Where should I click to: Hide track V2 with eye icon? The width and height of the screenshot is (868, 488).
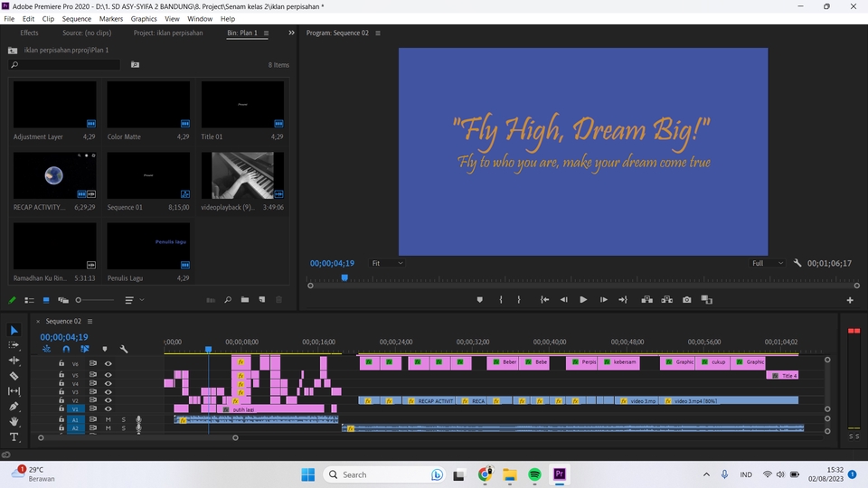click(x=108, y=400)
